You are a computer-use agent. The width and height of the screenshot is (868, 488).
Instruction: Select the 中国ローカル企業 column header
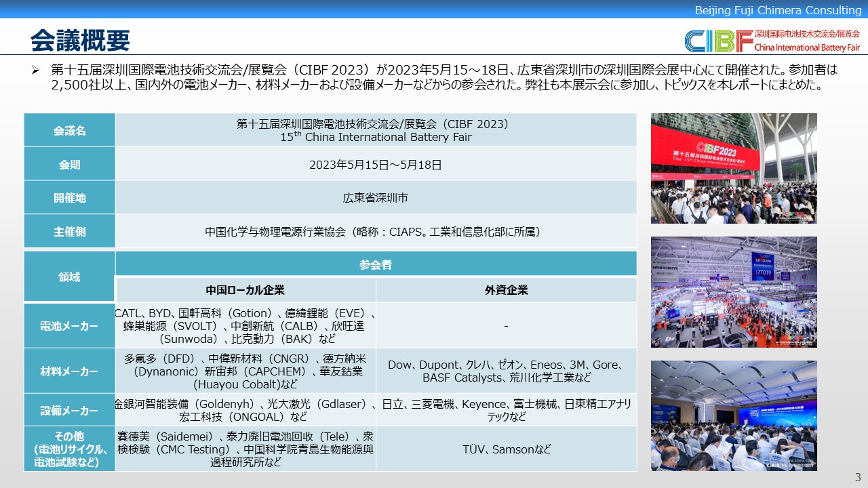click(x=245, y=290)
